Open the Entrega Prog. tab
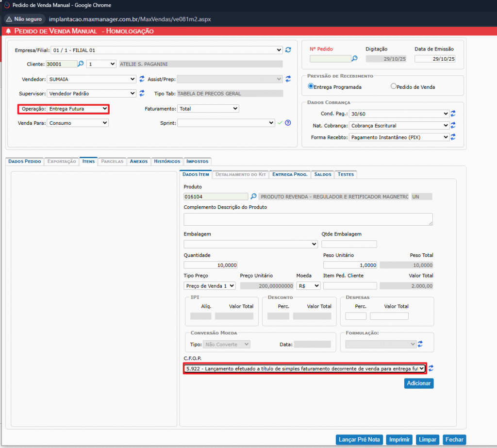This screenshot has height=448, width=497. tap(289, 174)
